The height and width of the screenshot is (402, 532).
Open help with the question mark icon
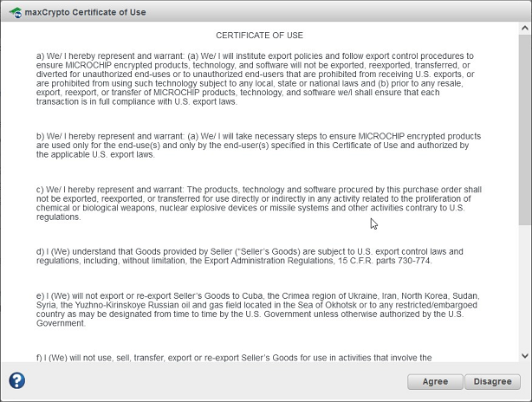[16, 380]
